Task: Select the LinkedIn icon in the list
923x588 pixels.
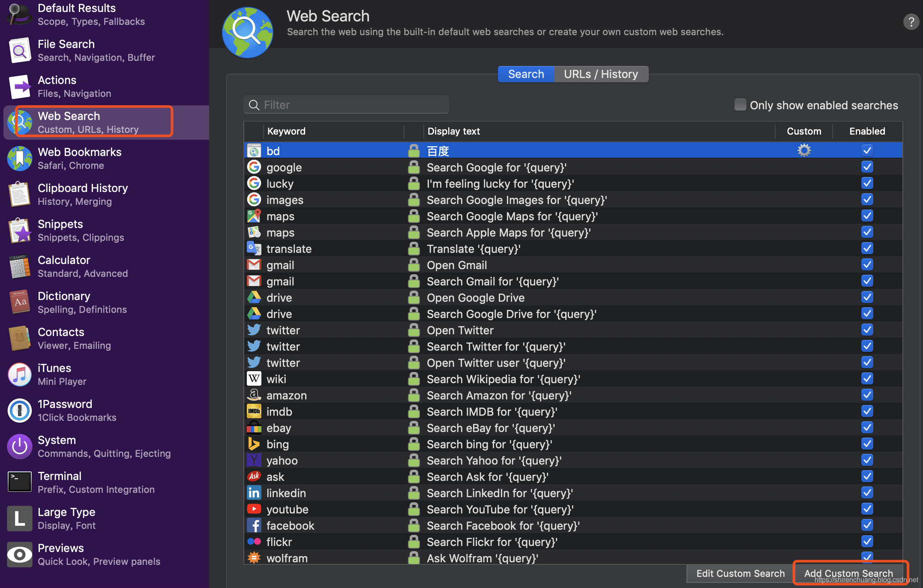Action: [x=254, y=493]
